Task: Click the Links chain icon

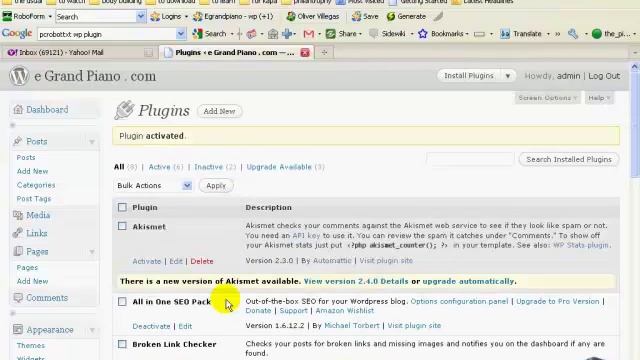Action: point(18,233)
